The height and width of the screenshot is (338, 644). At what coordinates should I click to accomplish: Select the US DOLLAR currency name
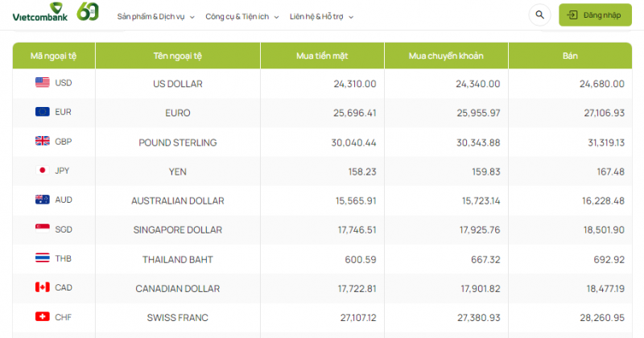178,84
